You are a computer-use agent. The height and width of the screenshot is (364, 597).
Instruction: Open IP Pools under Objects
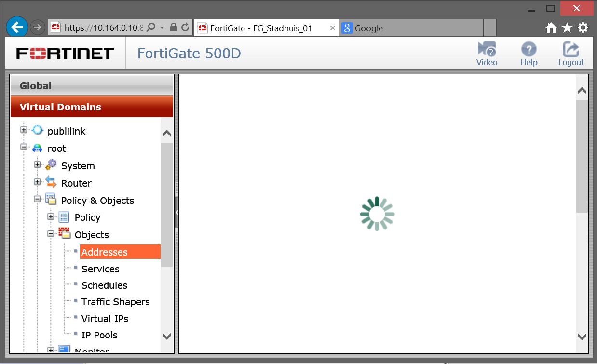99,335
